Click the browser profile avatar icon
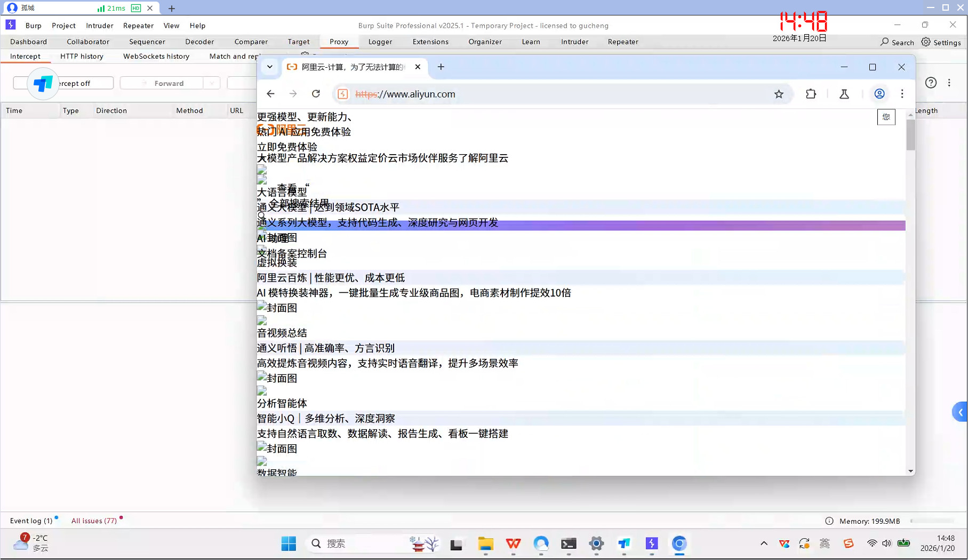968x560 pixels. 879,94
